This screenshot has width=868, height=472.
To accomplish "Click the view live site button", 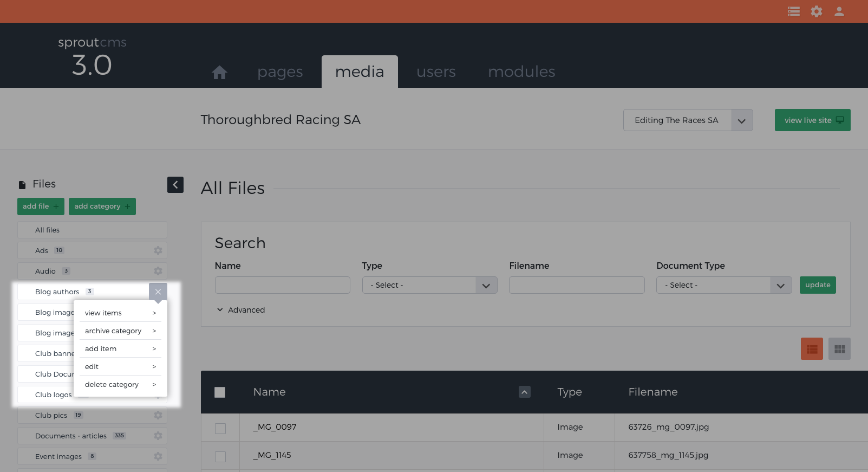I will [x=813, y=120].
